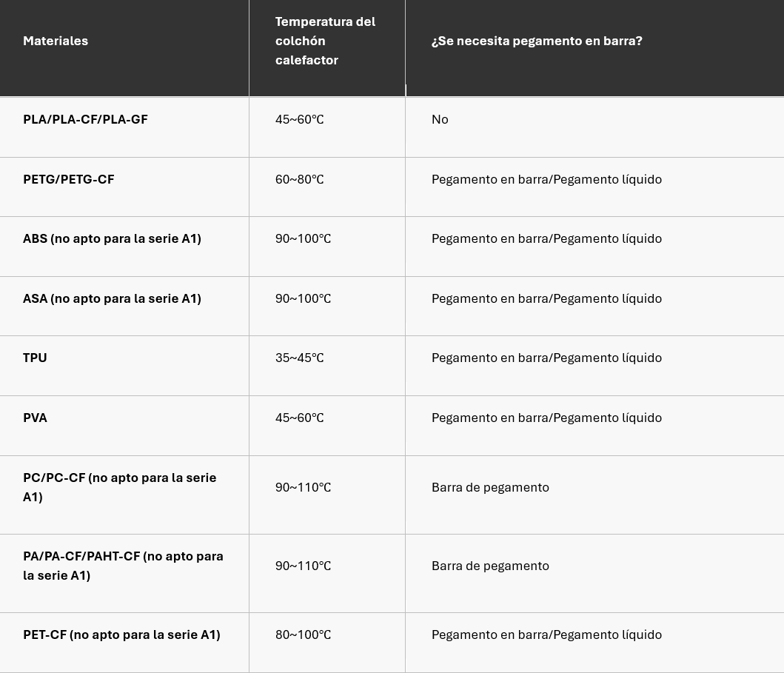Click the ASA material cell
This screenshot has height=673, width=784.
[112, 298]
